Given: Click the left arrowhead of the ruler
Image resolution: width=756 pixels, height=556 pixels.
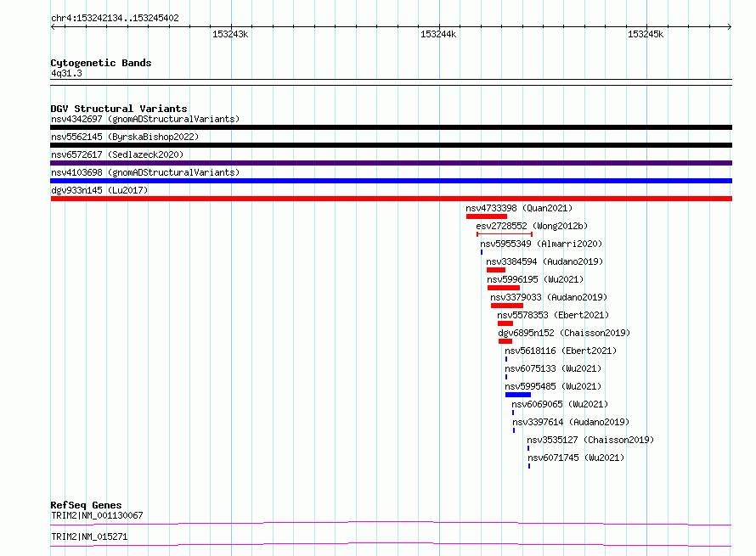Looking at the screenshot, I should [53, 26].
